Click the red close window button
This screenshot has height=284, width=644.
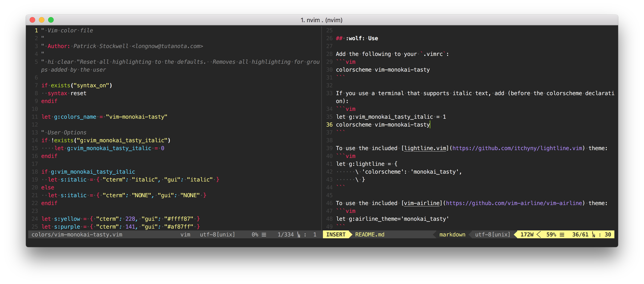click(32, 20)
